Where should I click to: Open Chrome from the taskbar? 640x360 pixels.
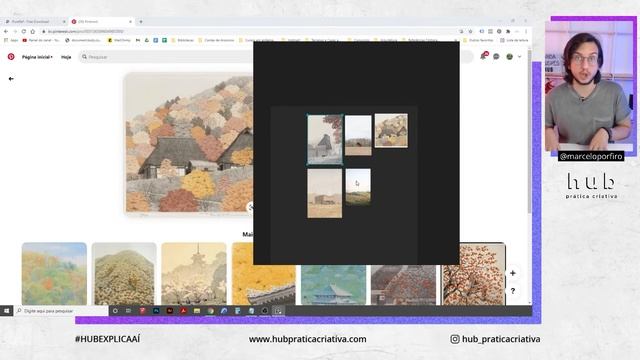click(210, 311)
